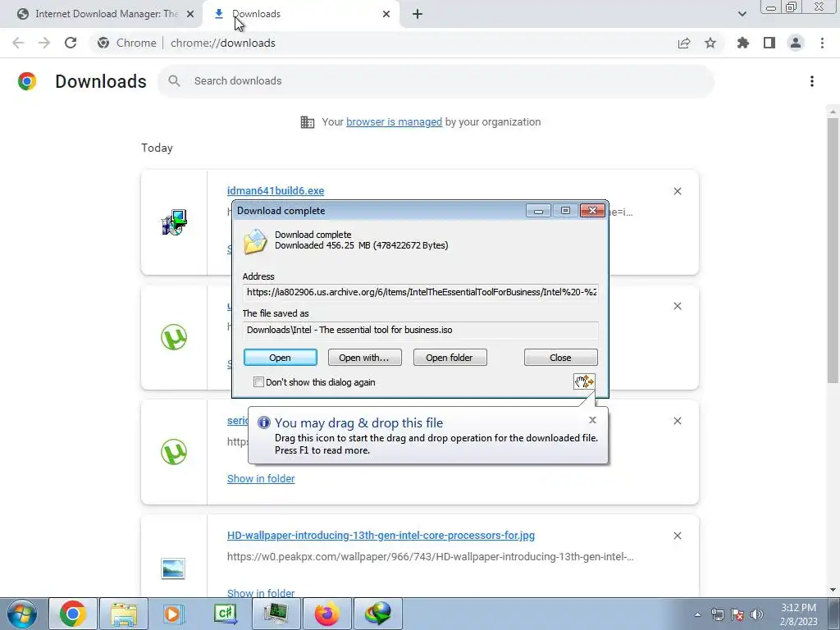840x630 pixels.
Task: Click the Open button in the dialog
Action: (281, 358)
